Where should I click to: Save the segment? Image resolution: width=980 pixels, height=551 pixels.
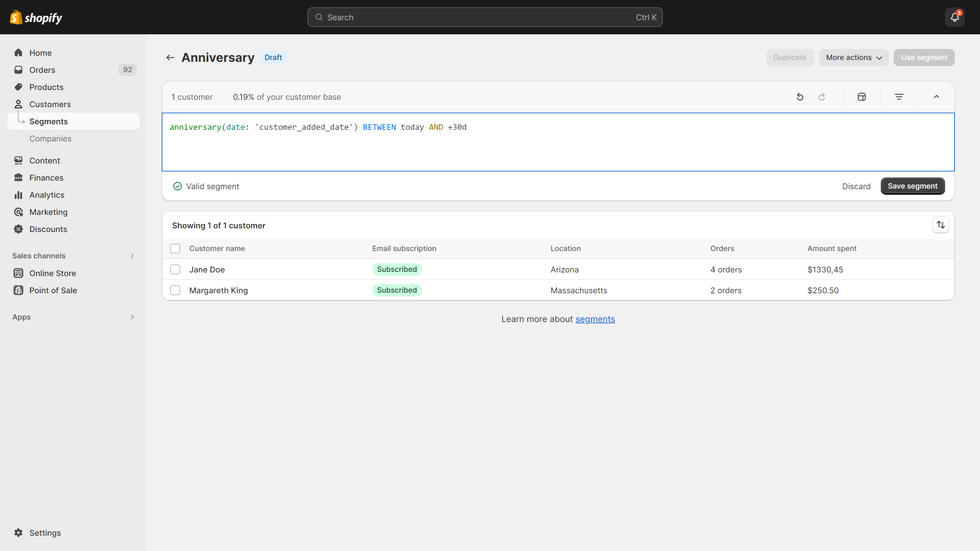[912, 186]
